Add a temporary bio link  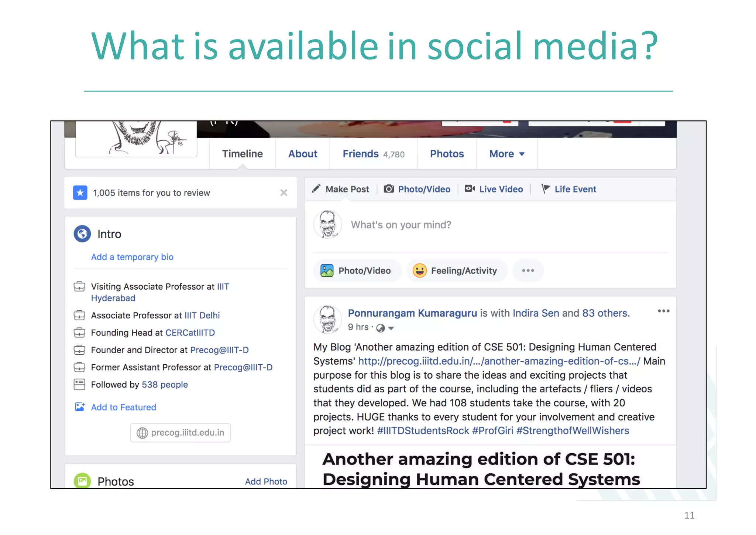(x=132, y=257)
